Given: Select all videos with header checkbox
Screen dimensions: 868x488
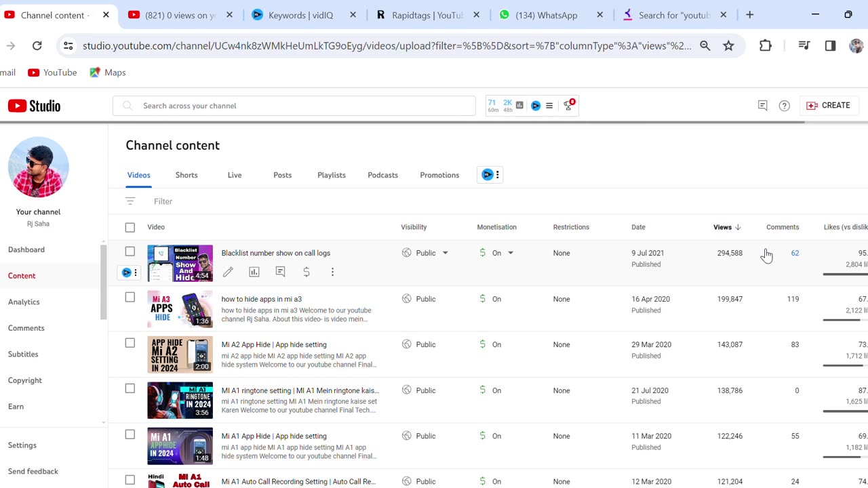Looking at the screenshot, I should 130,228.
